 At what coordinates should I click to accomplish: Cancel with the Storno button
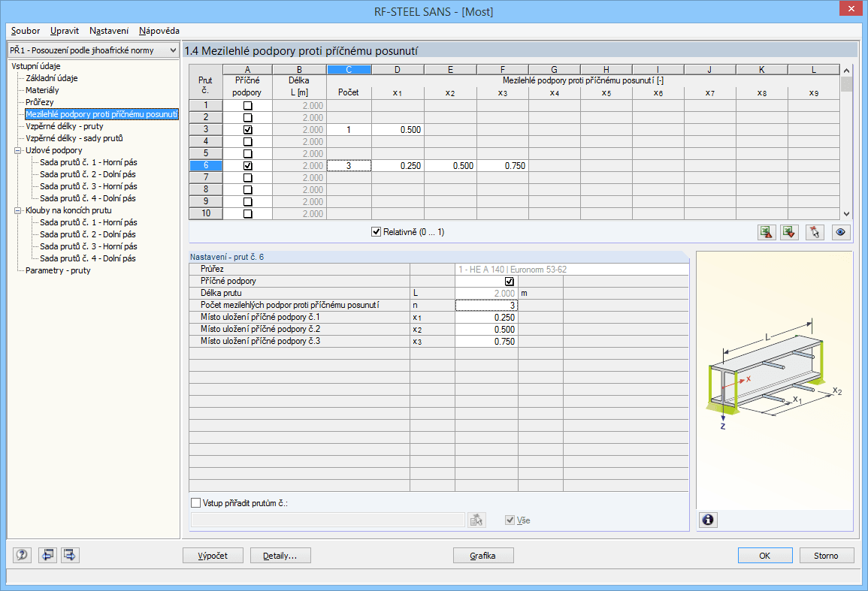click(x=827, y=556)
